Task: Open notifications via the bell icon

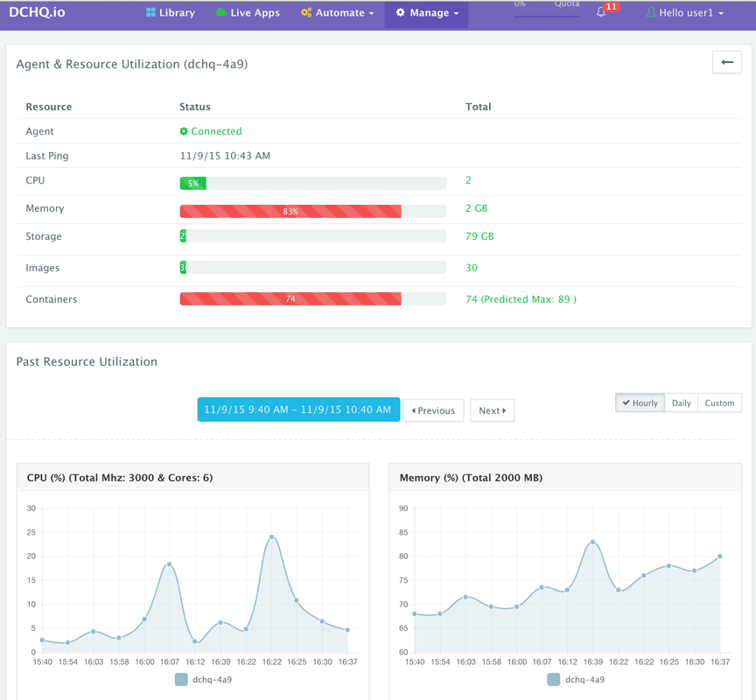Action: pos(601,11)
